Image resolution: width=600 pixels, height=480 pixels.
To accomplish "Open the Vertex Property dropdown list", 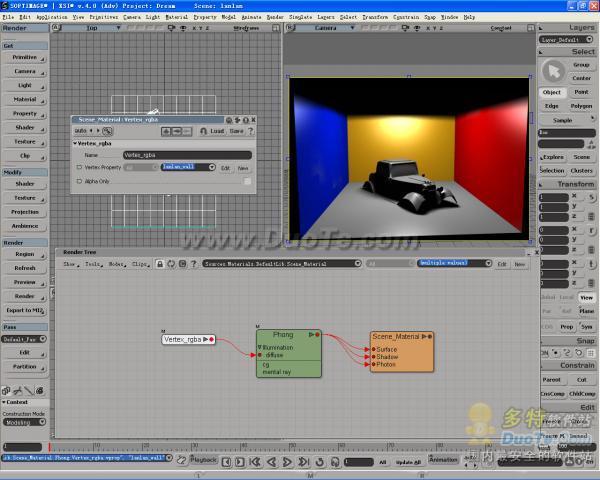I will point(213,168).
